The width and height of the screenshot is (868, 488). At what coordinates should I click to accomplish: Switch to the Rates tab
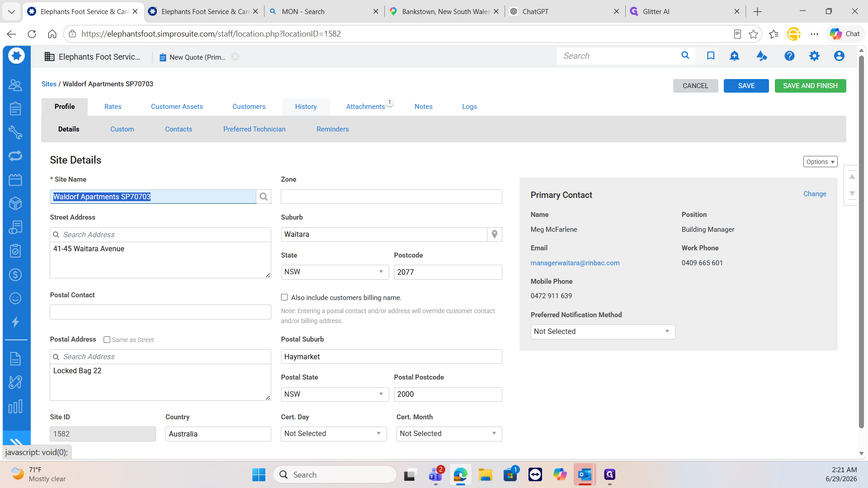click(x=113, y=107)
